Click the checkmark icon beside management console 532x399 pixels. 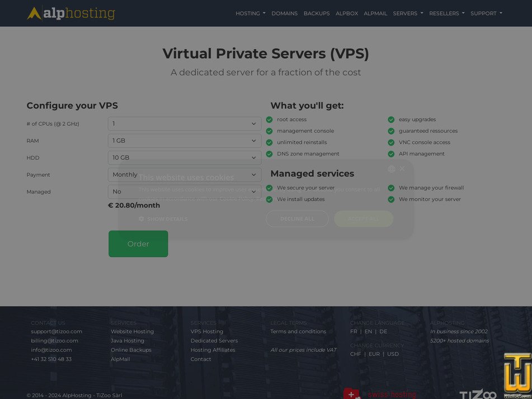tap(270, 131)
